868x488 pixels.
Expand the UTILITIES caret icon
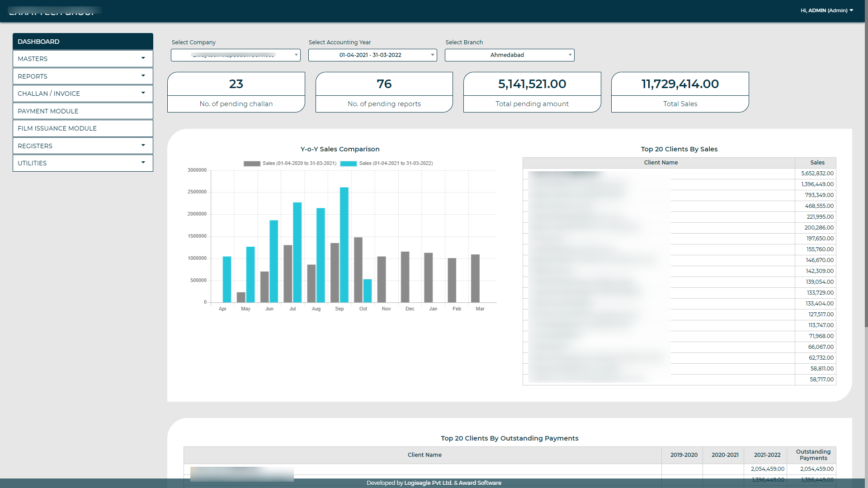(143, 163)
